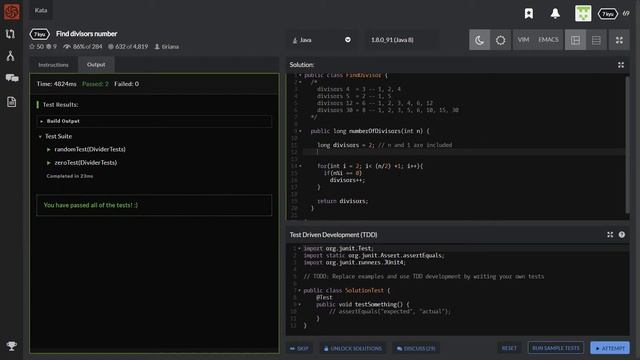
Task: Open the leaderboard trophy icon
Action: click(x=11, y=346)
